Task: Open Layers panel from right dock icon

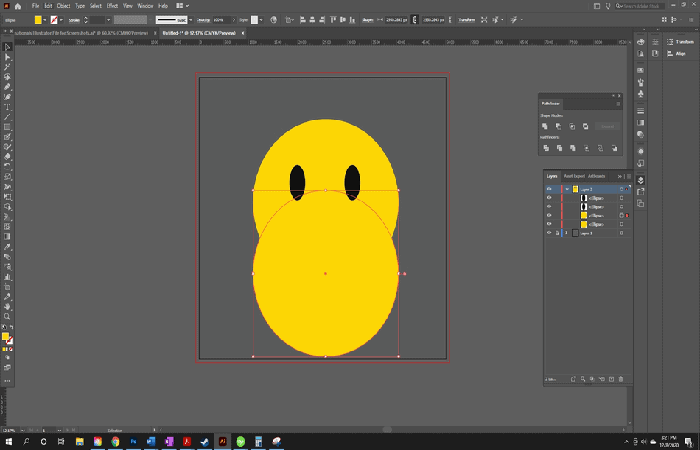Action: tap(641, 180)
